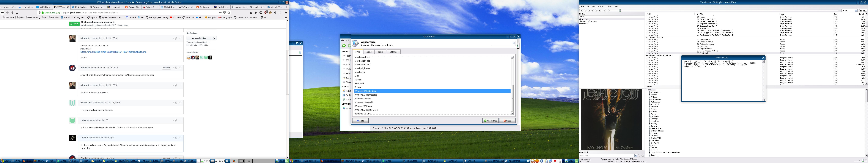The height and width of the screenshot is (163, 868).
Task: Click the foobar2000 play button
Action: 589,10
